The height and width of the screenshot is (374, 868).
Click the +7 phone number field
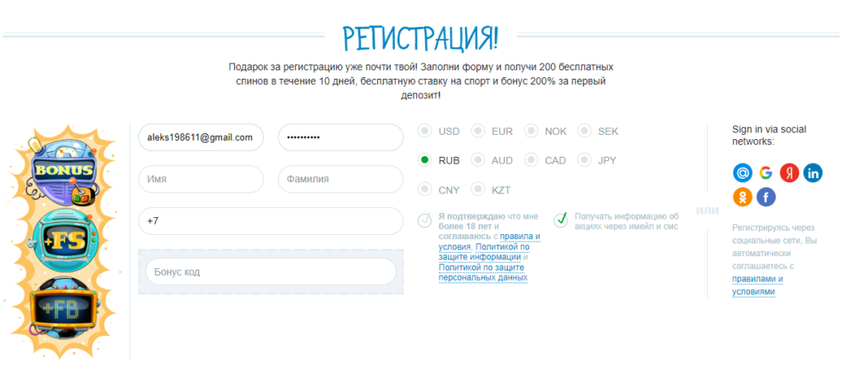point(270,221)
